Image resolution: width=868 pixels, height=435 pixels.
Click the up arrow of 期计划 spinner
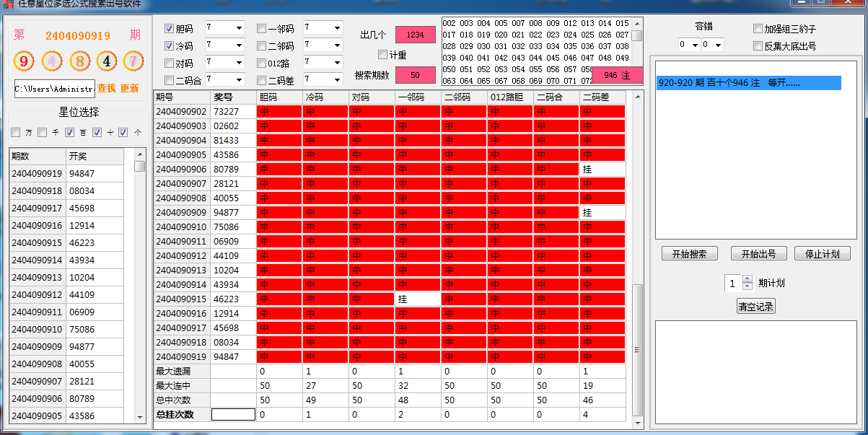747,279
